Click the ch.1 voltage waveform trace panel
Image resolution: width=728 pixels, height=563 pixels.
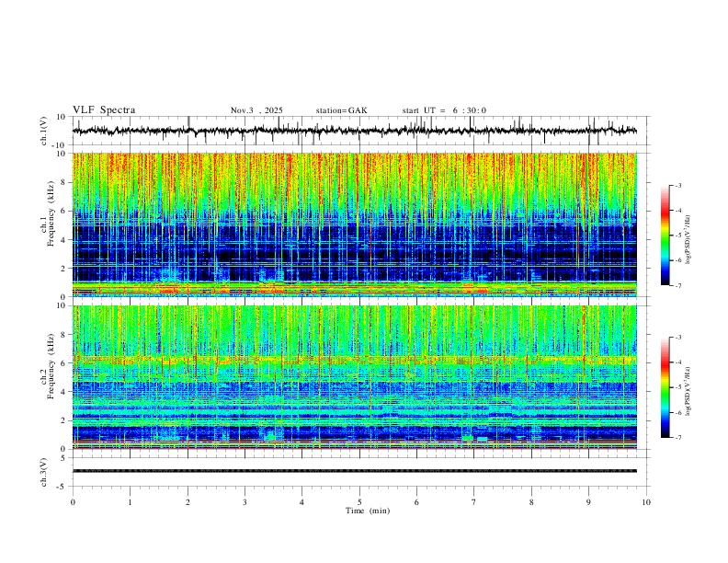(360, 131)
